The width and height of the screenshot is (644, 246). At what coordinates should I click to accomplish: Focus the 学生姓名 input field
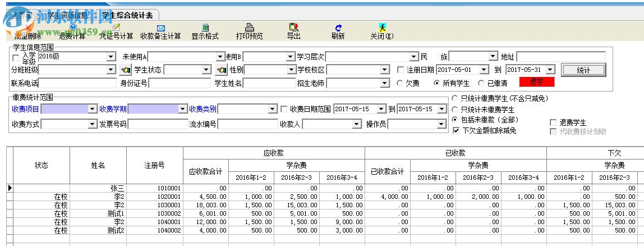click(x=269, y=84)
